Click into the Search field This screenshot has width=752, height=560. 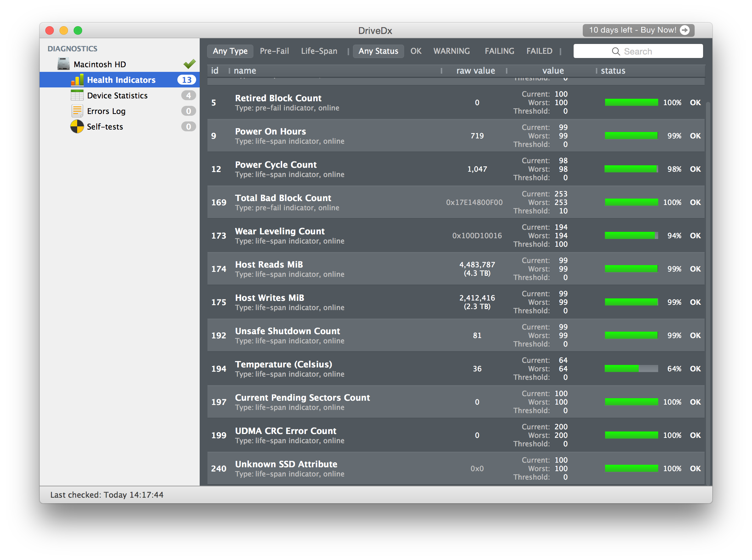click(638, 51)
